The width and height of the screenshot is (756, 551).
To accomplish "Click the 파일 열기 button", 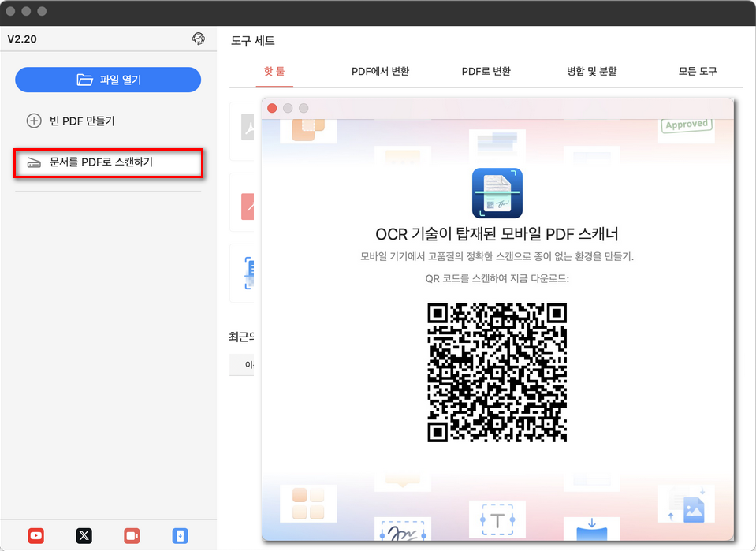I will pos(108,80).
